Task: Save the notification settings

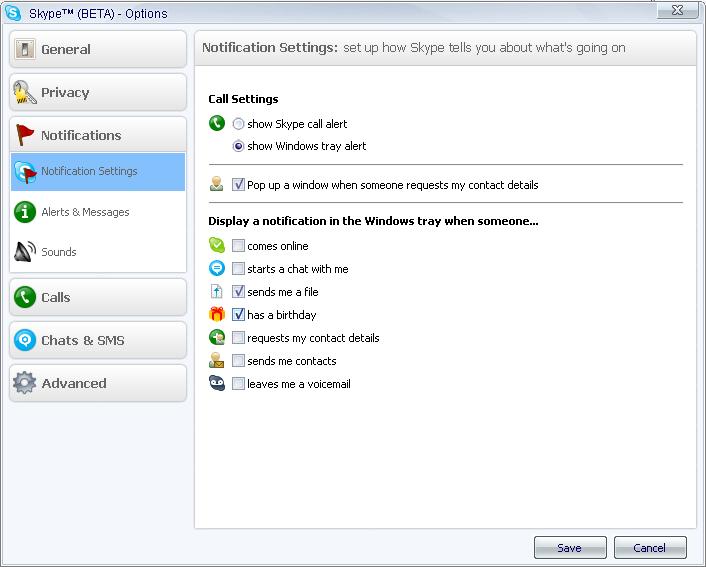Action: pyautogui.click(x=570, y=548)
